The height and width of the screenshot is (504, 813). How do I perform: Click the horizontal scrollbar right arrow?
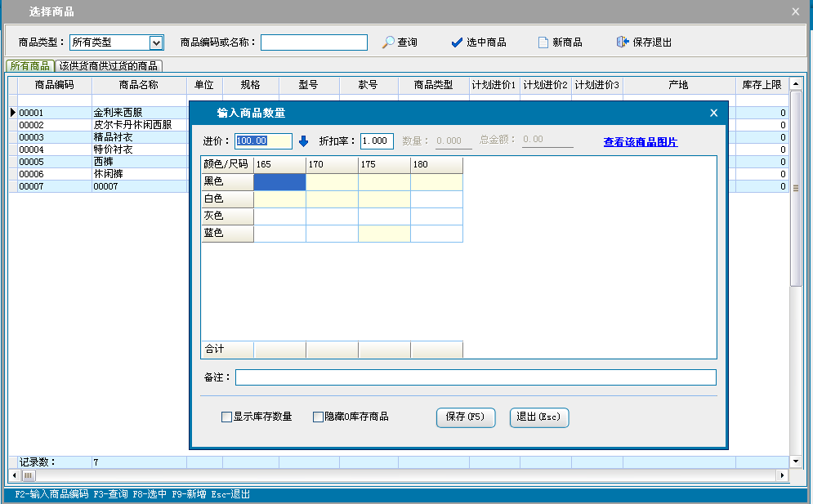point(783,475)
